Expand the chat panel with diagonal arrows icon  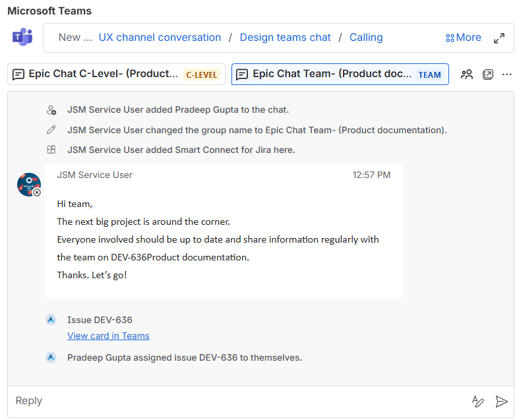point(499,38)
